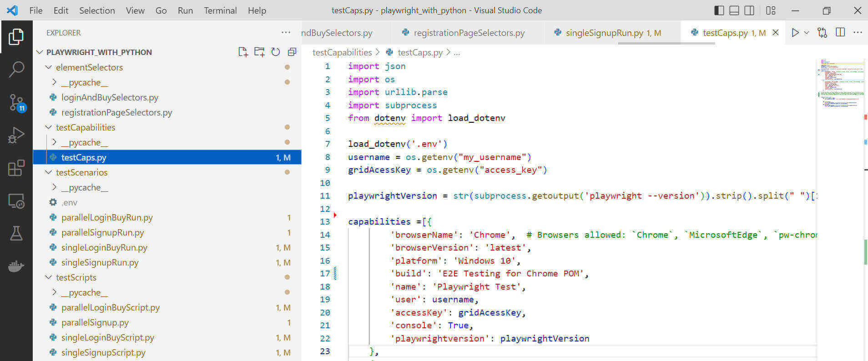Collapse all folders in Explorer

292,52
